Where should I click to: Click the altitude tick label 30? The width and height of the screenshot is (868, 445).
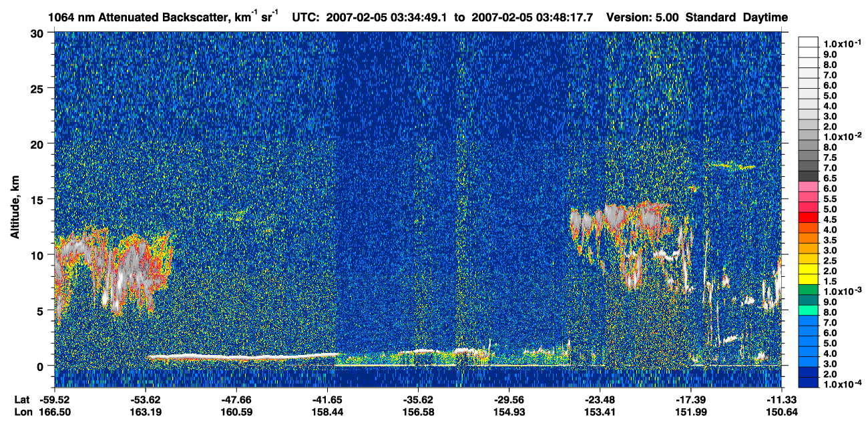click(39, 33)
